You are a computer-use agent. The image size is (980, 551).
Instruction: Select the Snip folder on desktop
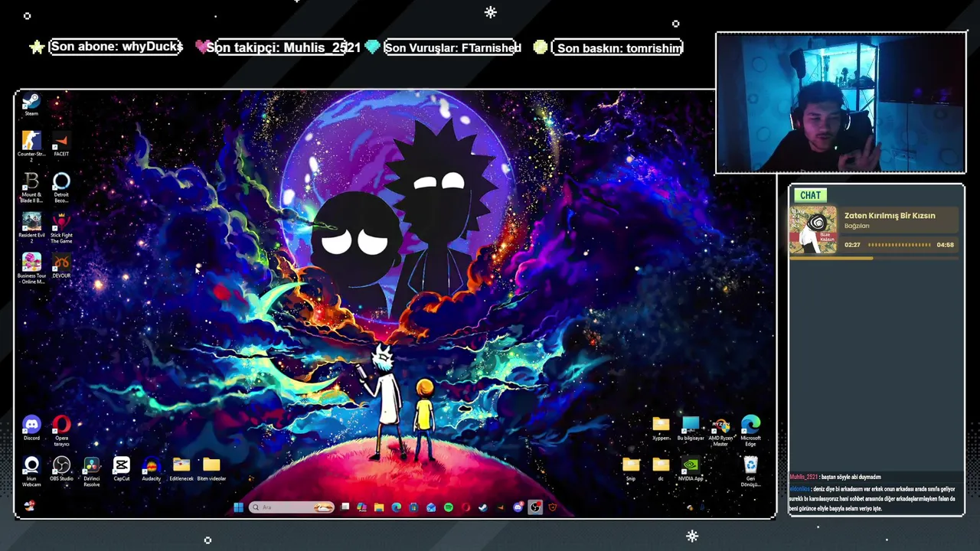click(630, 468)
